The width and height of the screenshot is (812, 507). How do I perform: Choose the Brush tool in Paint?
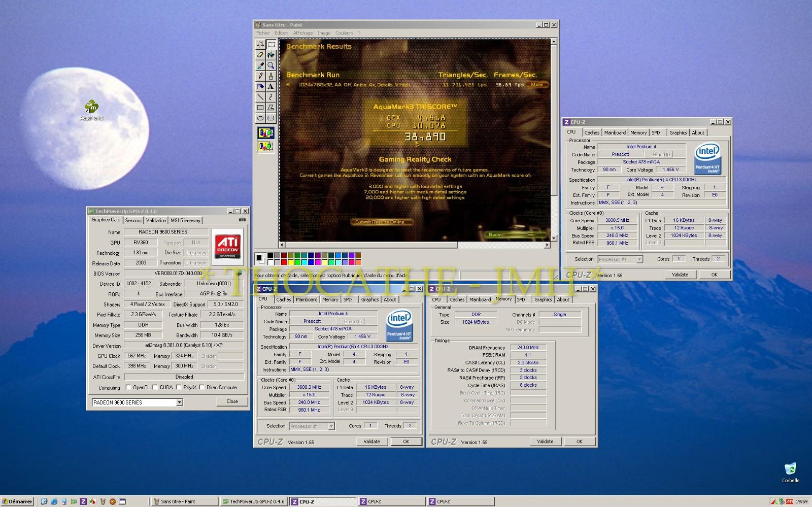click(271, 76)
